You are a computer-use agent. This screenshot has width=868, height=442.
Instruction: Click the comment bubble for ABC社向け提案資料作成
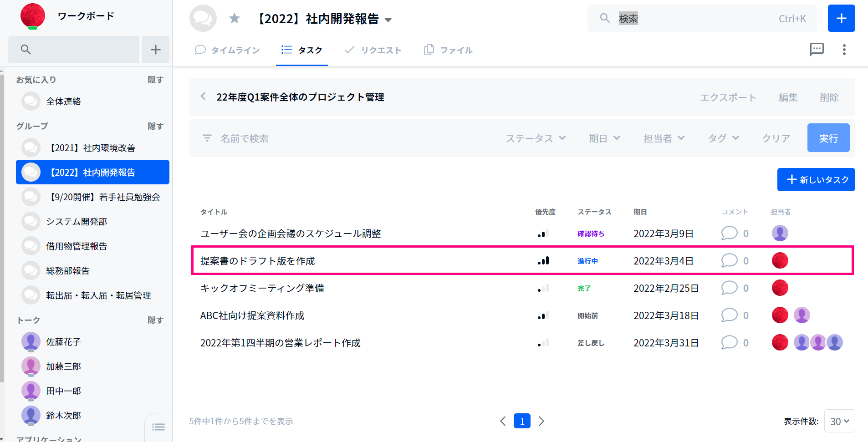729,315
